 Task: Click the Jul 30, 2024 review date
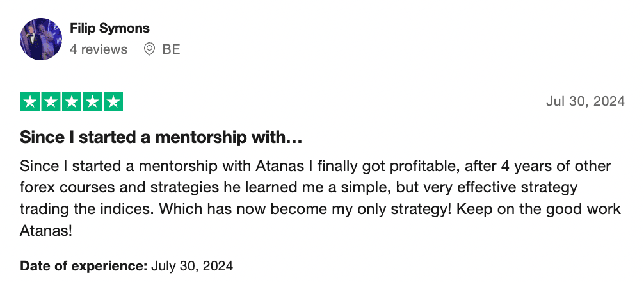pyautogui.click(x=585, y=101)
